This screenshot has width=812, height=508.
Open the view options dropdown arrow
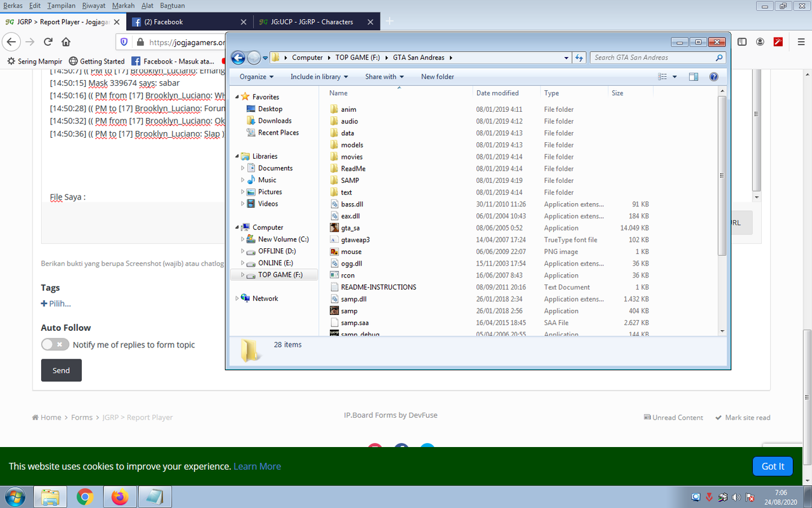[x=674, y=77]
